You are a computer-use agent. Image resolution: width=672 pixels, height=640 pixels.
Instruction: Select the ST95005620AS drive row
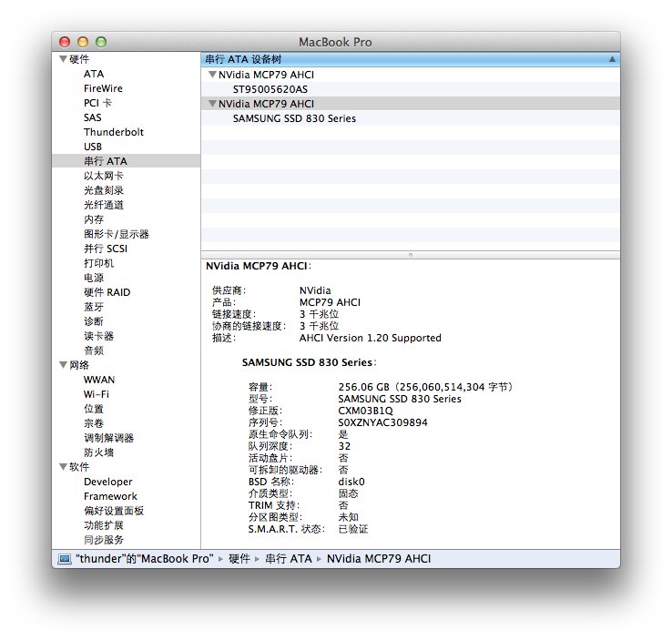411,89
